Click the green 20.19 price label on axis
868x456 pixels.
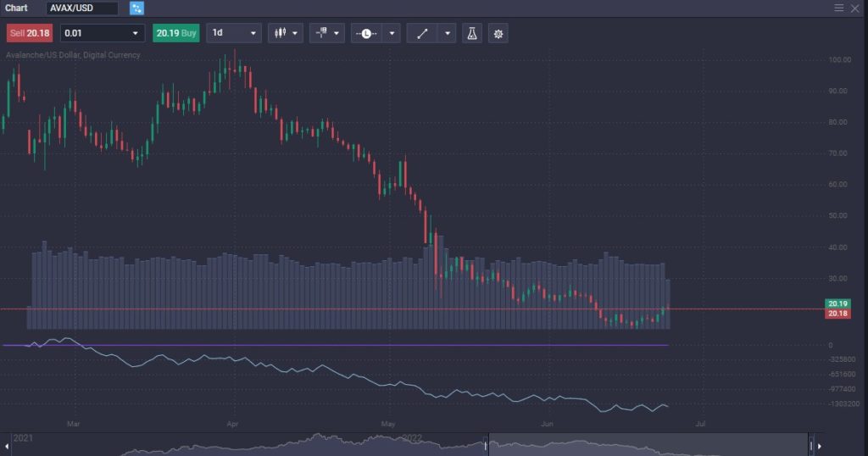tap(837, 303)
